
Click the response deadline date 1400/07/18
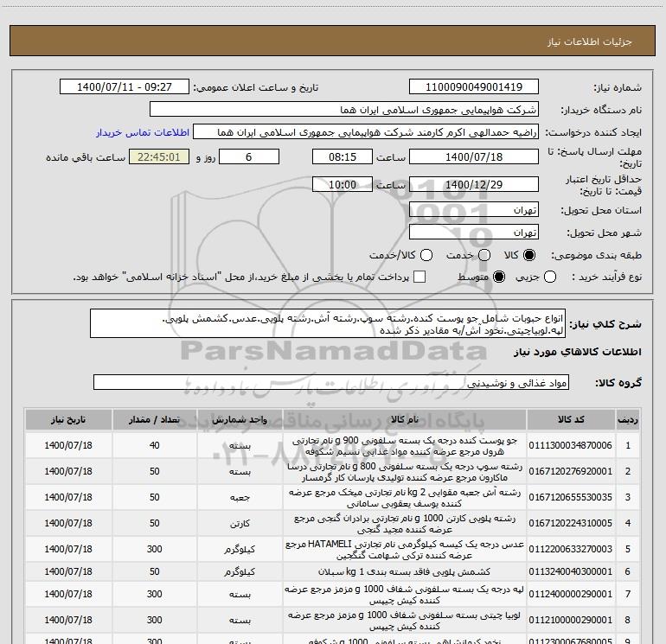click(x=473, y=157)
